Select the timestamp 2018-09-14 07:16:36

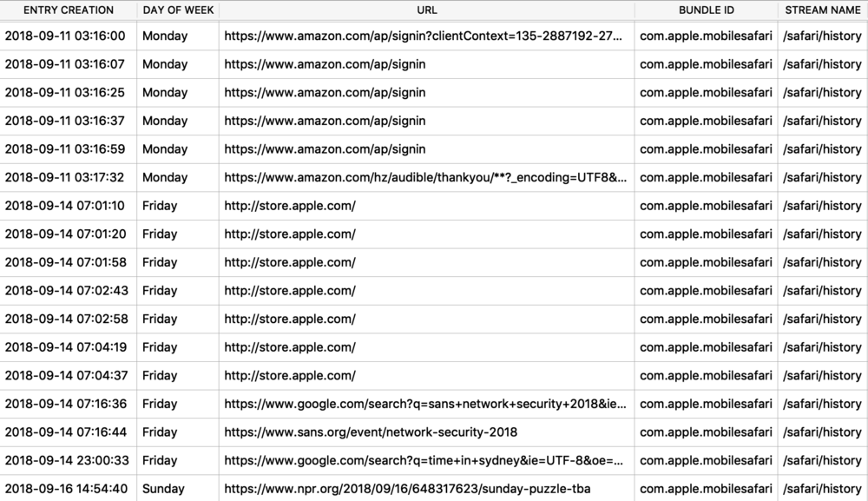[x=66, y=404]
